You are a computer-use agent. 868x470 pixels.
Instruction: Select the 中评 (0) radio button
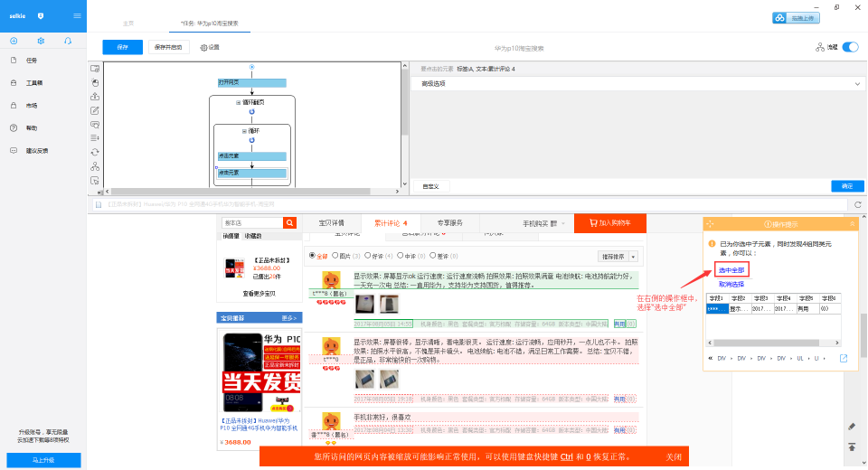[x=401, y=256]
